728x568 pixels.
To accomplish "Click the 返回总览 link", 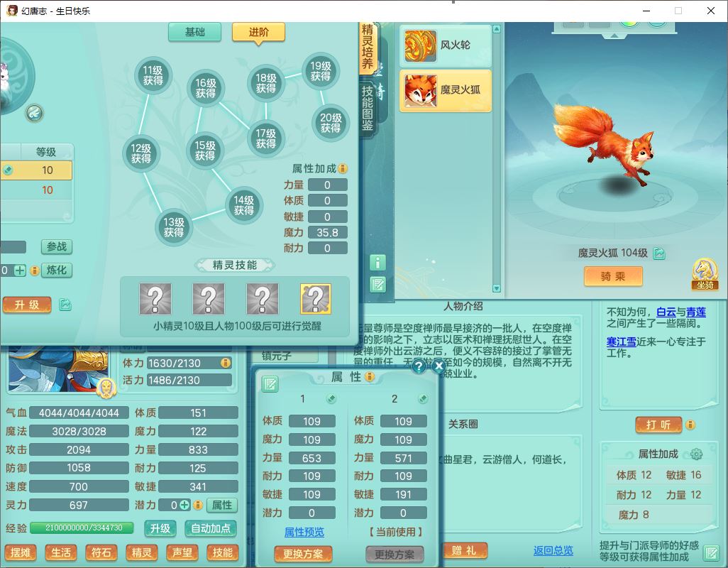I will click(553, 550).
